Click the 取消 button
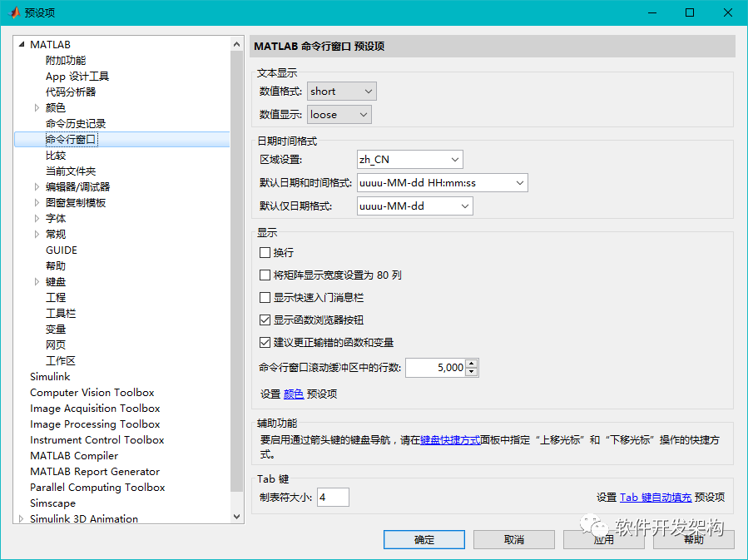This screenshot has width=748, height=560. (513, 539)
